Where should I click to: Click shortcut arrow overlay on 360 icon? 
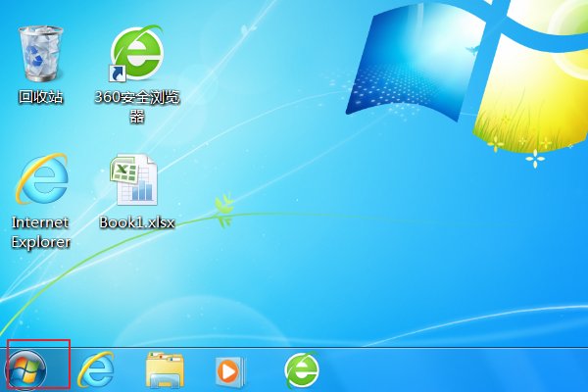click(x=118, y=73)
